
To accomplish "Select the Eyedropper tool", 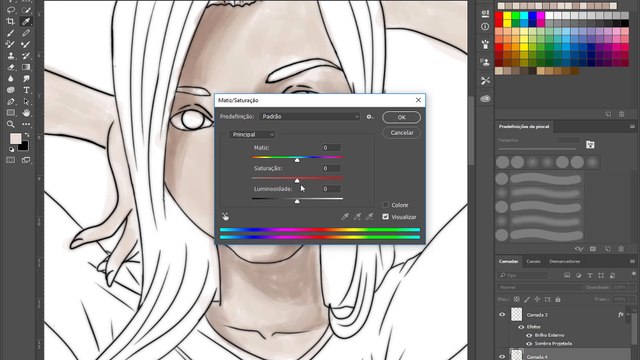I will (x=26, y=21).
